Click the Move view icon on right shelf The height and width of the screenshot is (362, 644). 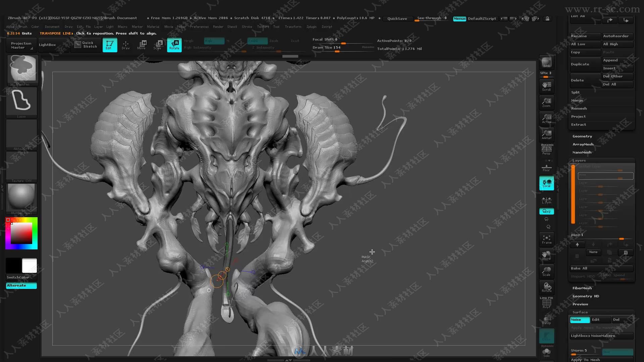(546, 255)
